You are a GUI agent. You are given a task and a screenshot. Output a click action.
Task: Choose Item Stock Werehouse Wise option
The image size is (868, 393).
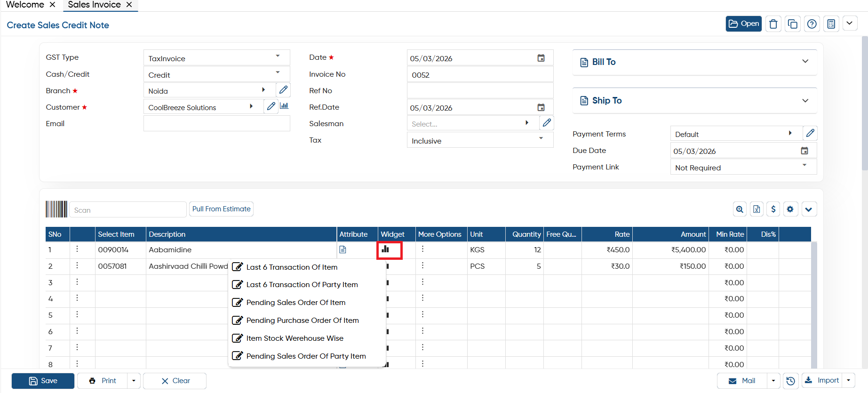(x=295, y=338)
